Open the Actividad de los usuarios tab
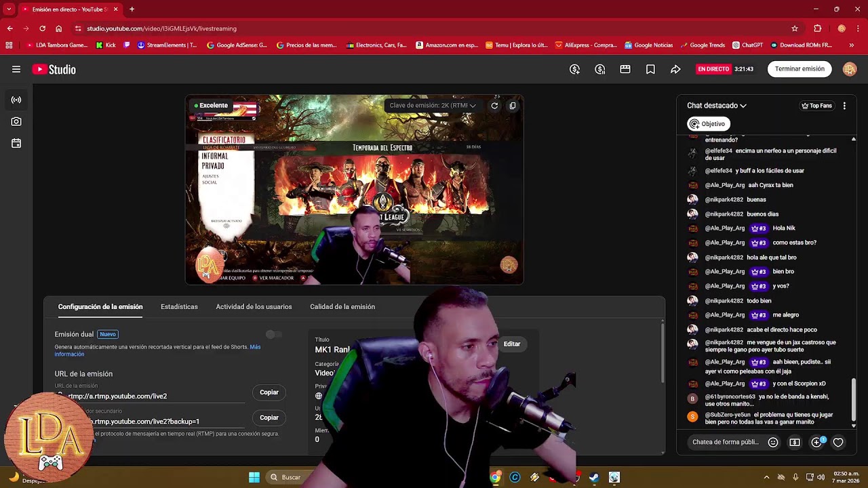This screenshot has height=488, width=868. [254, 307]
